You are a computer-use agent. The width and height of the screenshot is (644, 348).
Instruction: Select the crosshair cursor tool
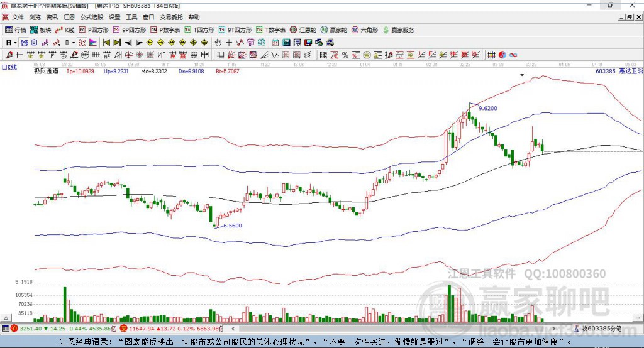tap(229, 43)
